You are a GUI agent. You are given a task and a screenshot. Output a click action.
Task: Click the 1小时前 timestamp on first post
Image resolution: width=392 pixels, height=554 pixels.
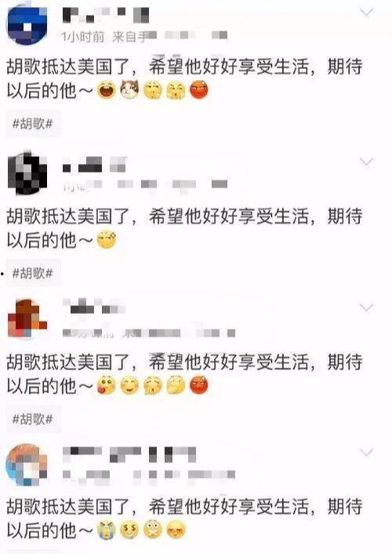83,36
